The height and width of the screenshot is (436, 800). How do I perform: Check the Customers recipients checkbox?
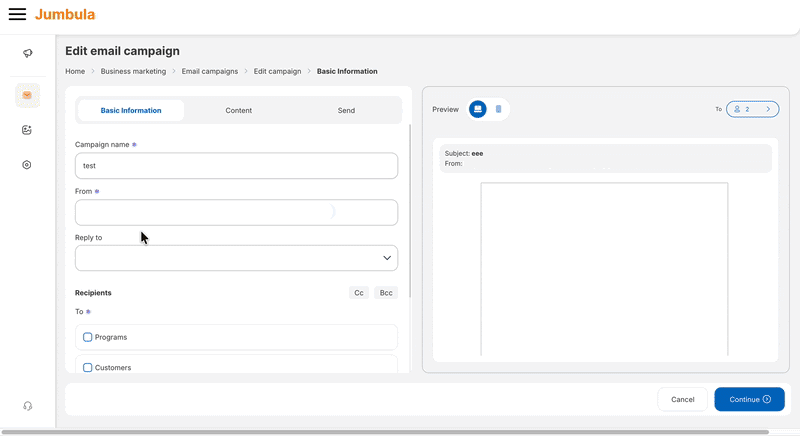(88, 367)
